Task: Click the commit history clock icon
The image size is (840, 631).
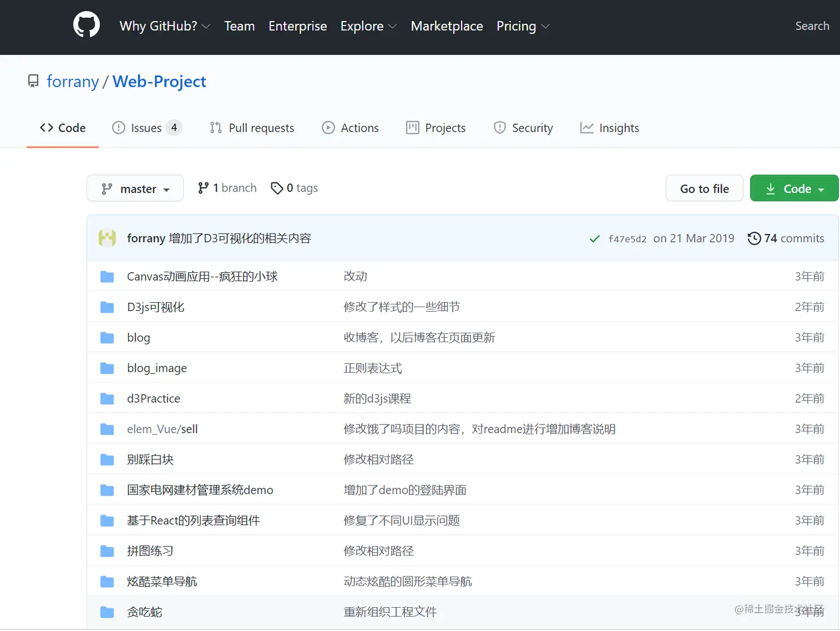Action: coord(754,238)
